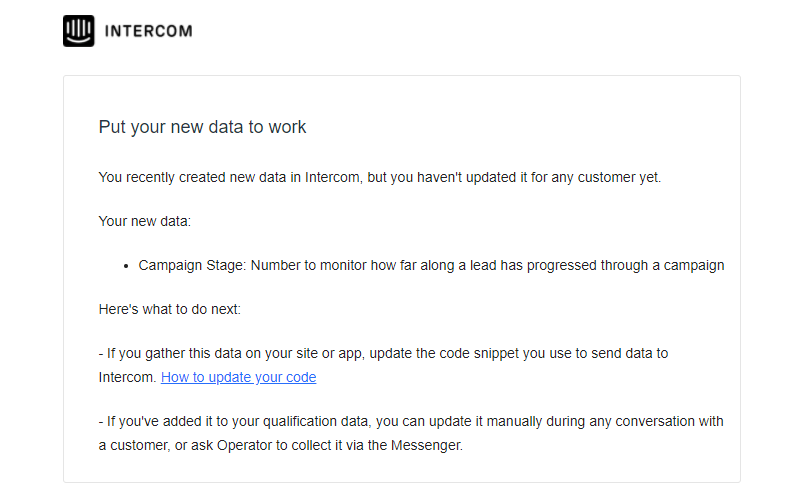
Task: Click the INTERCOM wordmark beside the logo
Action: (149, 31)
